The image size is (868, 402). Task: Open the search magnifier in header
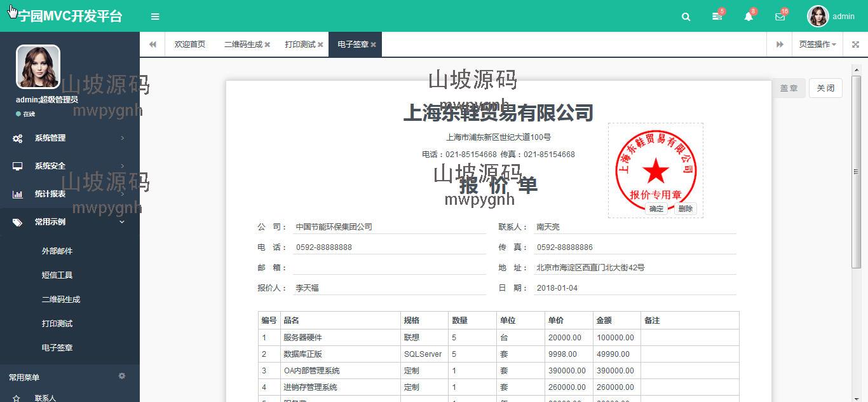(686, 17)
